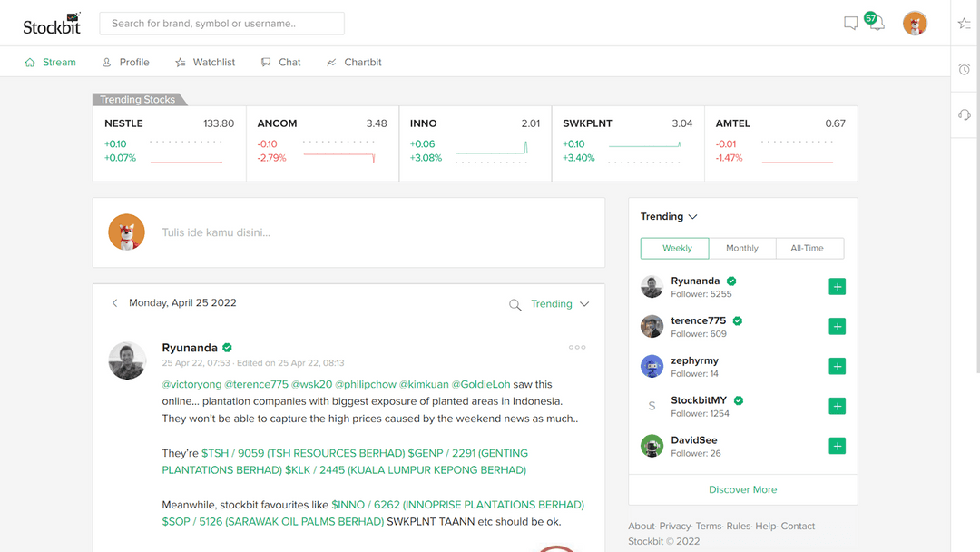
Task: Open direct messages chat bubble icon
Action: click(x=850, y=24)
